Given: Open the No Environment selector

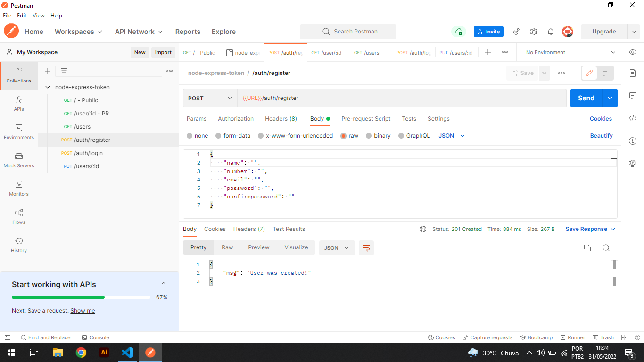Looking at the screenshot, I should point(570,52).
